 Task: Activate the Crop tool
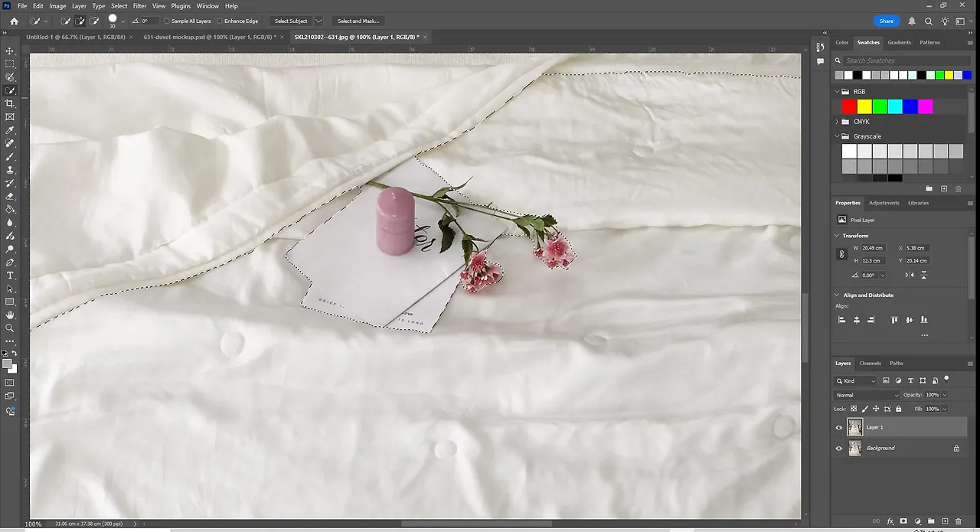[10, 103]
